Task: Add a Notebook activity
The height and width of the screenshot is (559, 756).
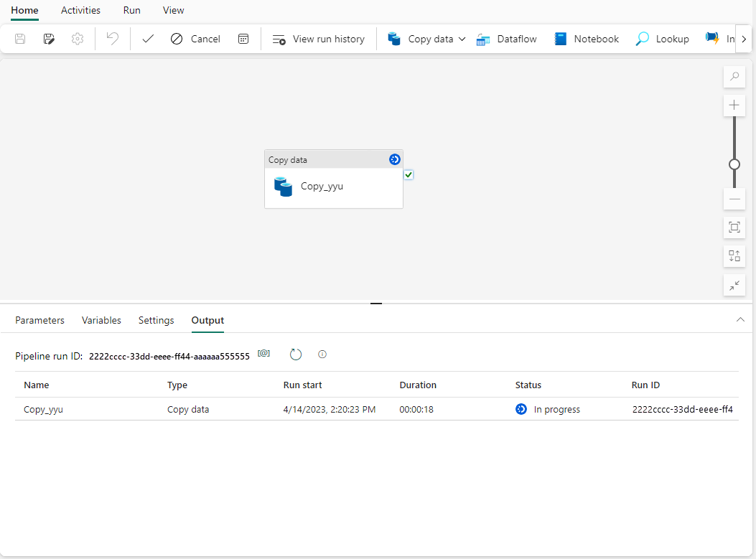Action: [587, 39]
